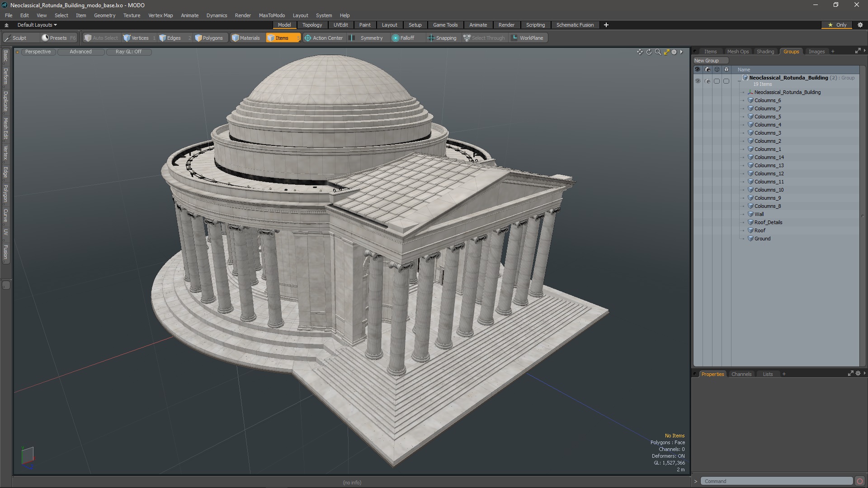Open the Geometry menu
Image resolution: width=868 pixels, height=488 pixels.
[x=104, y=15]
